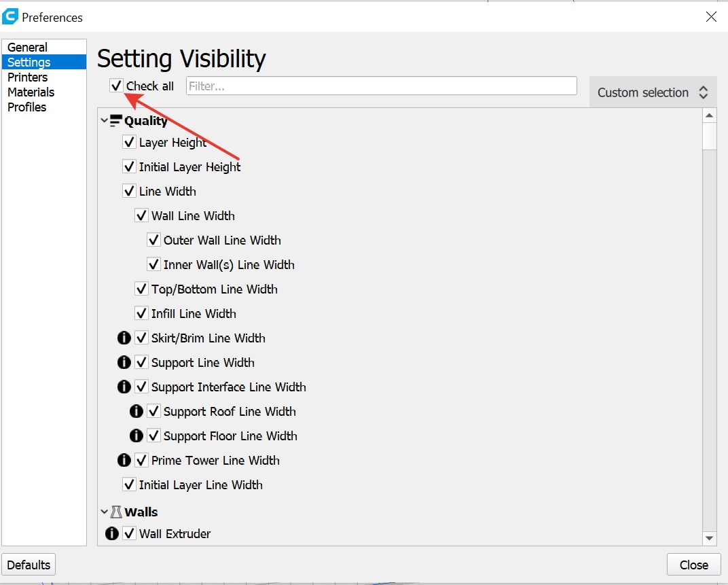Click info icon beside Support Line Width
The width and height of the screenshot is (728, 585).
coord(124,362)
